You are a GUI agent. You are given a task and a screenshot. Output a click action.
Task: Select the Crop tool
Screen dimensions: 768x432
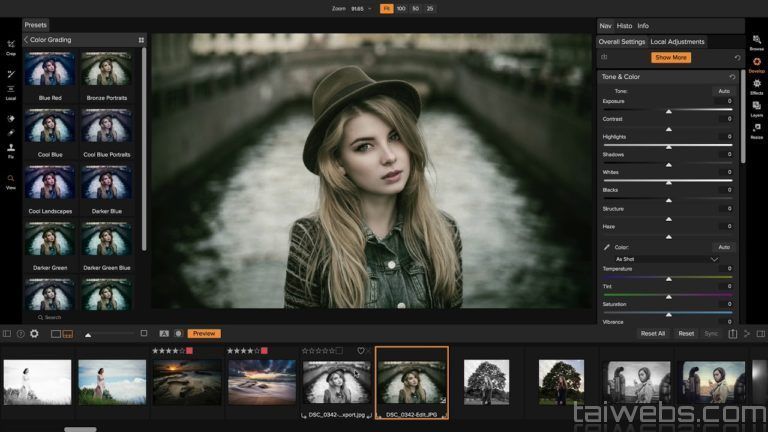click(x=11, y=46)
